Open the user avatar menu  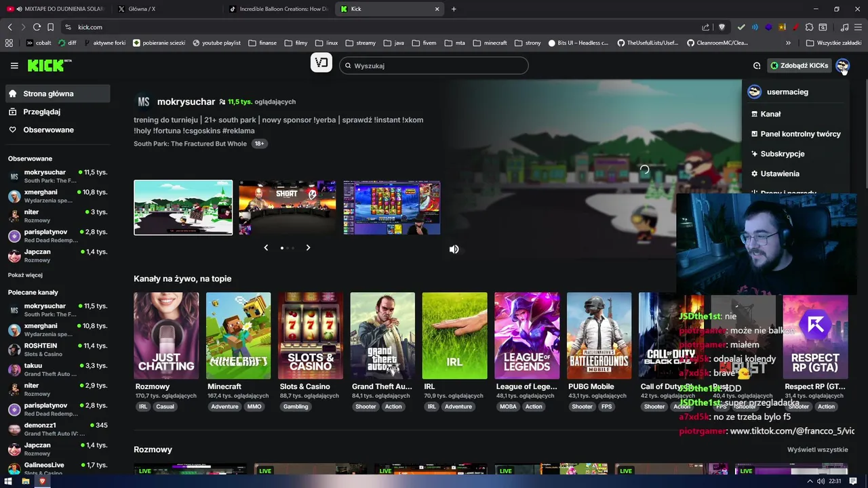click(842, 66)
